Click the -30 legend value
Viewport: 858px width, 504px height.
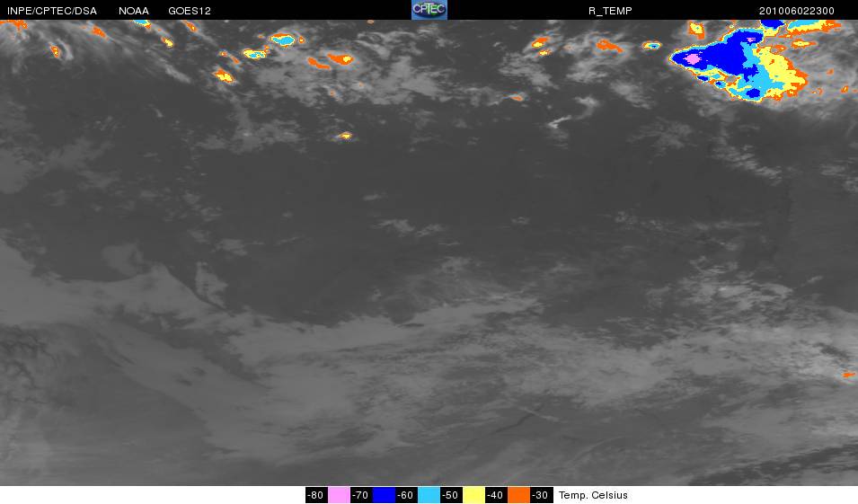click(x=541, y=495)
